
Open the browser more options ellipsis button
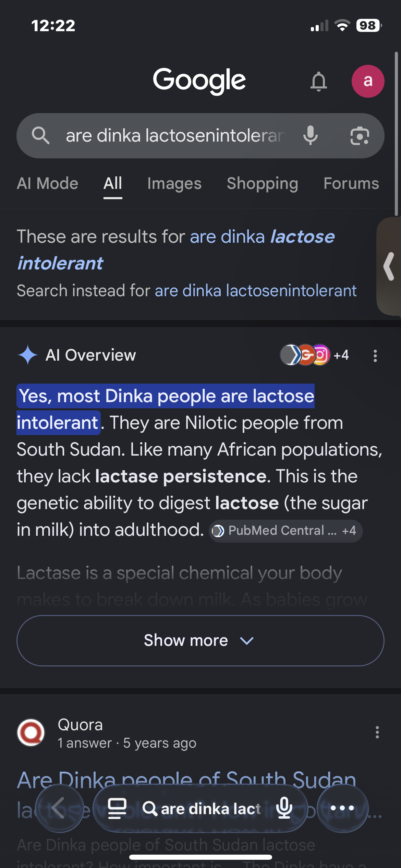[342, 808]
